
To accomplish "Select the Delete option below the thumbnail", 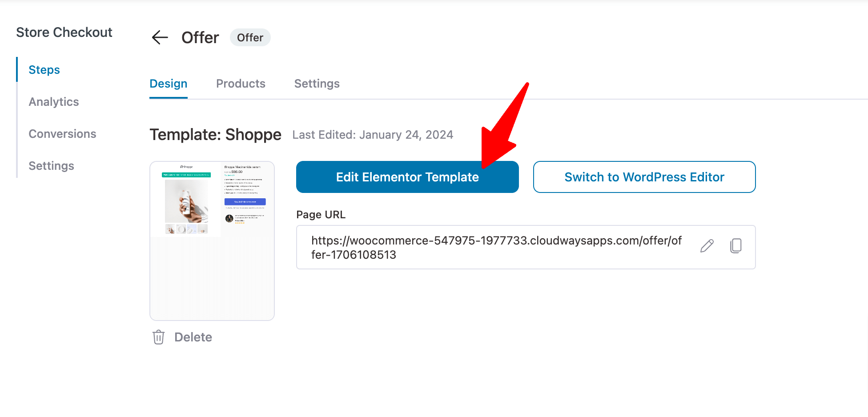I will pos(193,337).
